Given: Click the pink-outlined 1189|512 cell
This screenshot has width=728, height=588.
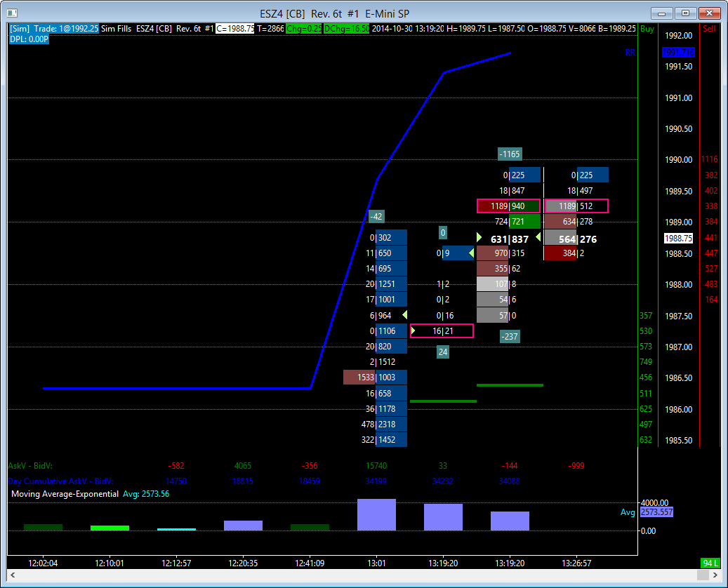Looking at the screenshot, I should pos(576,206).
